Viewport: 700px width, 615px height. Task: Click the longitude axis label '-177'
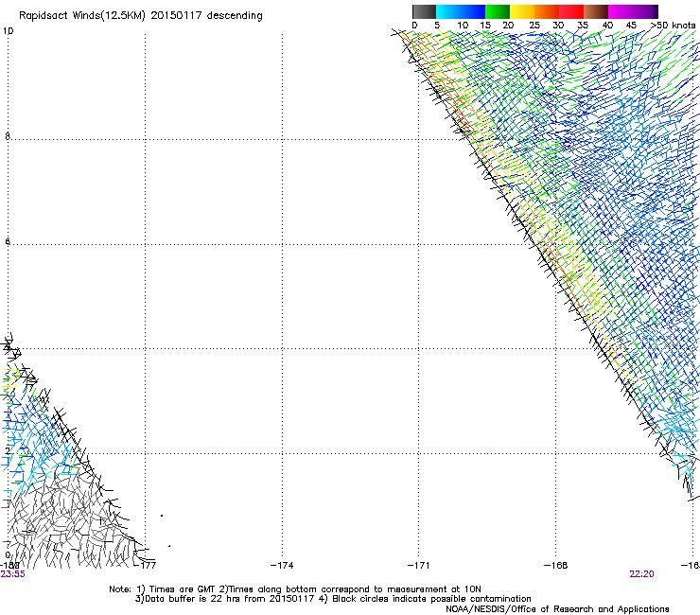point(145,566)
